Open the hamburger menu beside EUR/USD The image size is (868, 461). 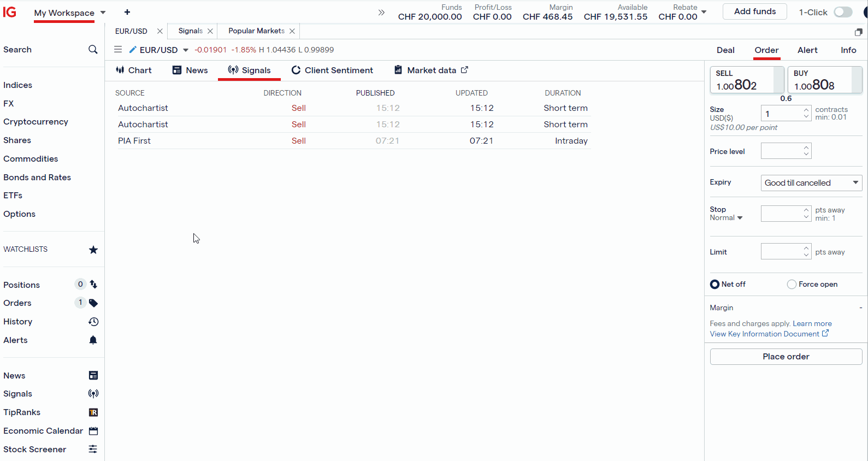coord(118,50)
